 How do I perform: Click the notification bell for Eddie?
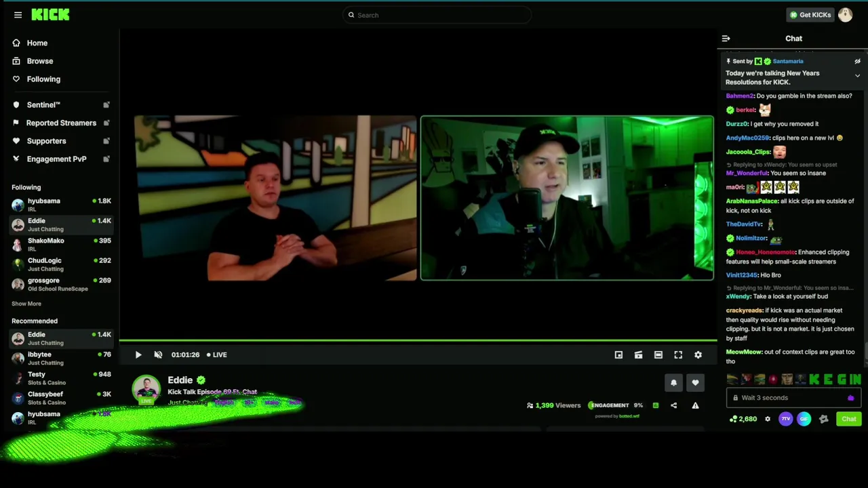[x=673, y=383]
